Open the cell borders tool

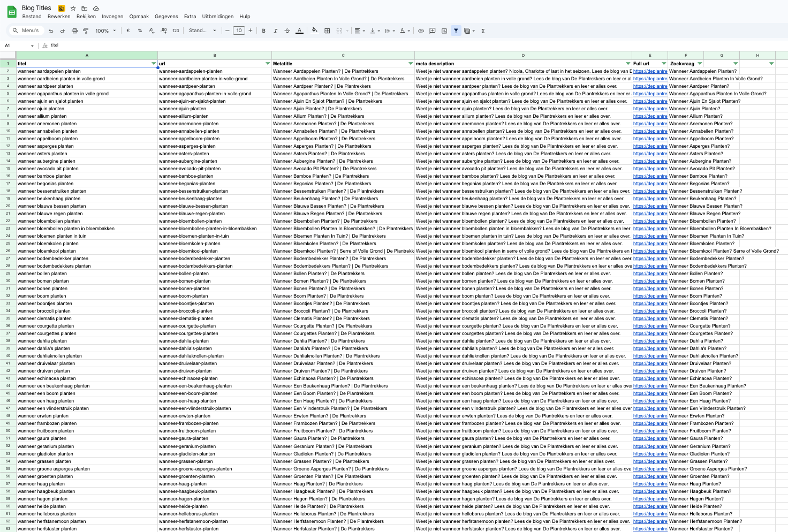[327, 31]
